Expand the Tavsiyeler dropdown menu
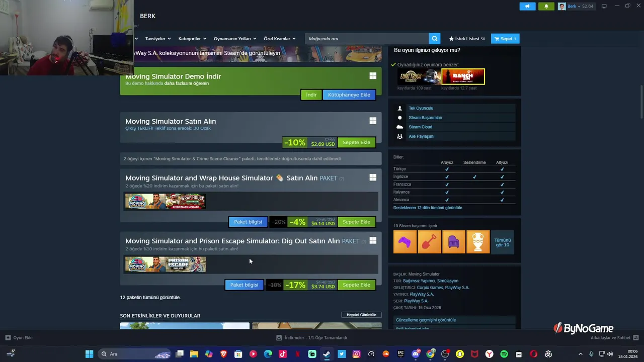Viewport: 644px width, 362px height. (158, 39)
